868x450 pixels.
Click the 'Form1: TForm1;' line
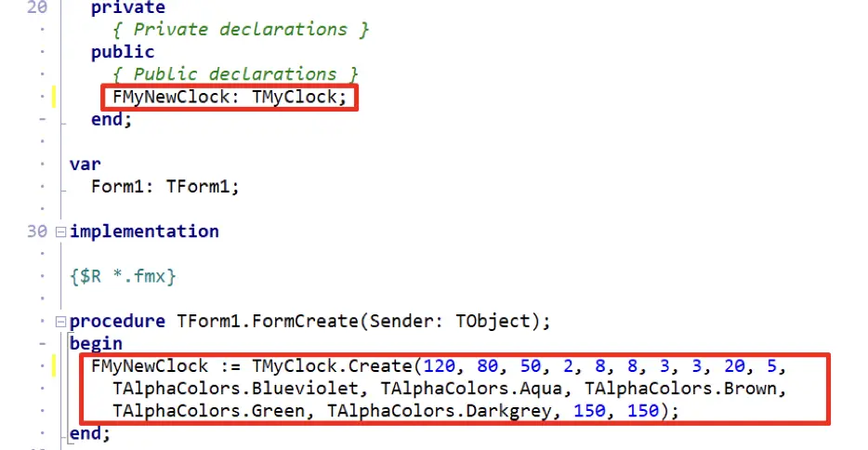point(165,187)
